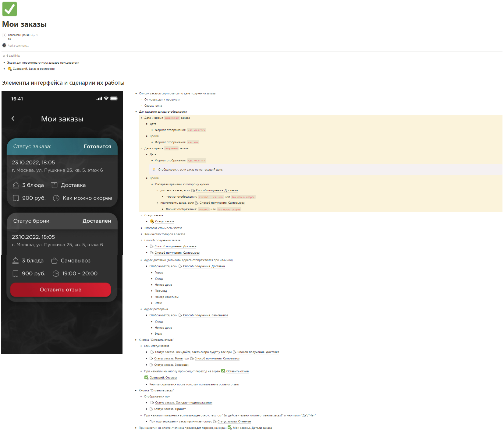Click the backlinks arrow icon
The width and height of the screenshot is (504, 433).
click(x=4, y=56)
